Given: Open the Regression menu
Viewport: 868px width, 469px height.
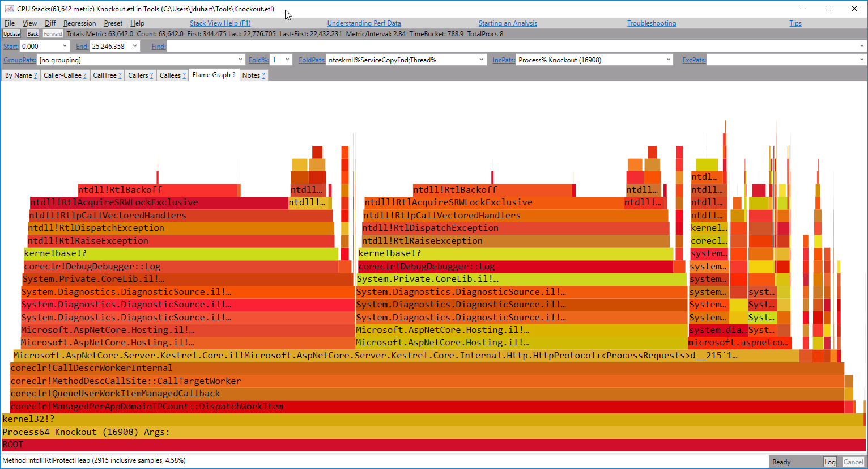Looking at the screenshot, I should pyautogui.click(x=79, y=23).
